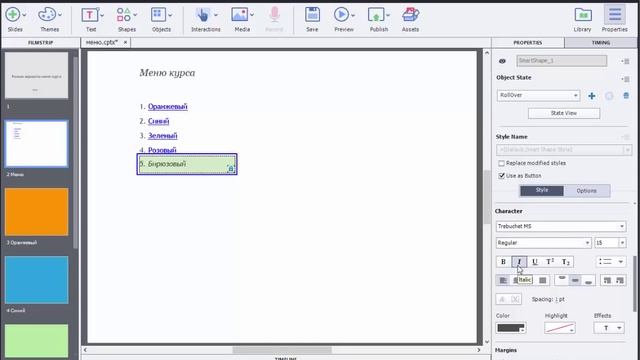Apply subscript formatting

click(565, 262)
